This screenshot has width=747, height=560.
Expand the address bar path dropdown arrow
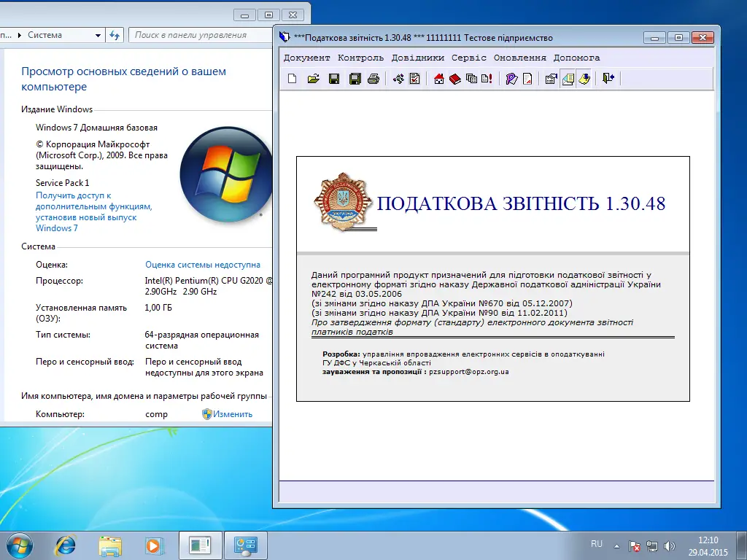coord(98,35)
